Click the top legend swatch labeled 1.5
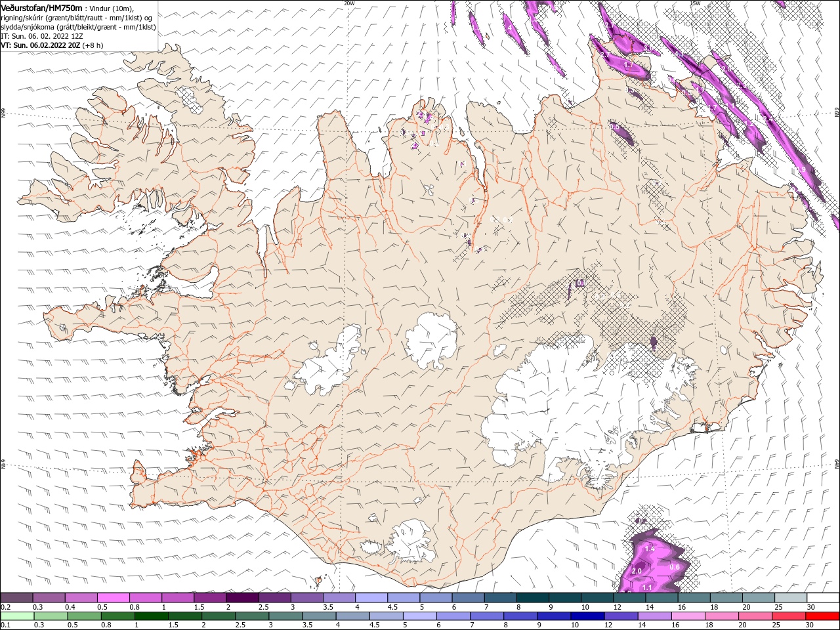The height and width of the screenshot is (630, 840). [x=210, y=598]
